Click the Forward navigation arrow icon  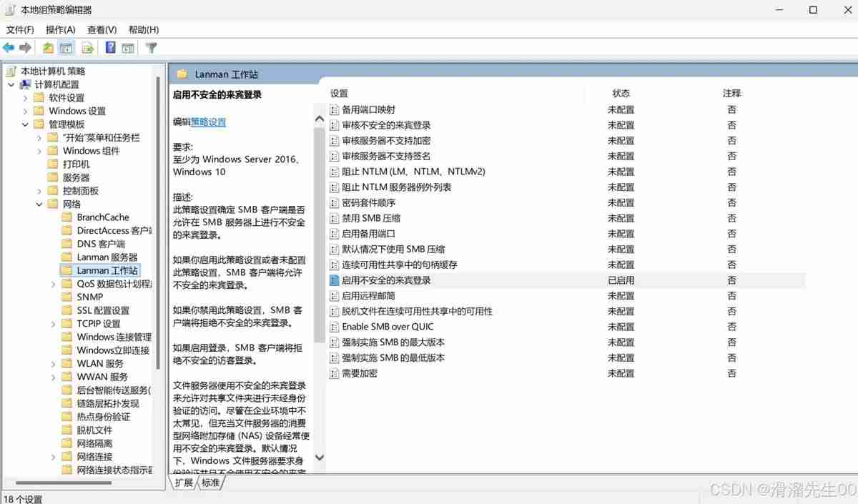[26, 47]
